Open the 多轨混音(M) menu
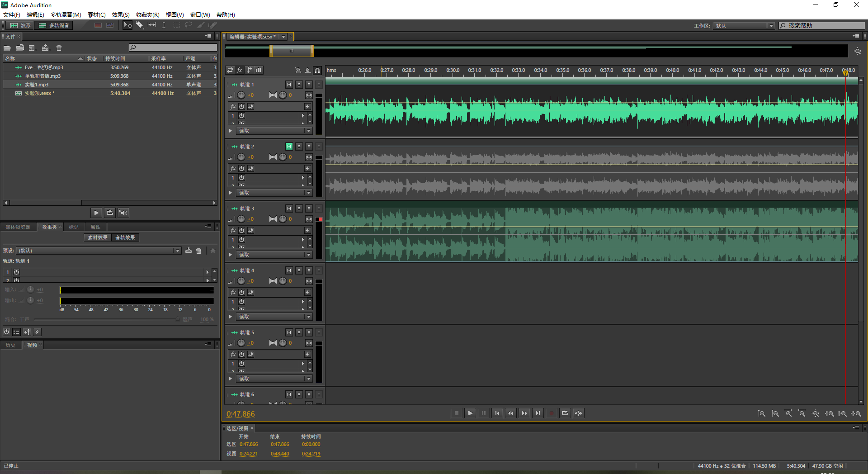 66,15
